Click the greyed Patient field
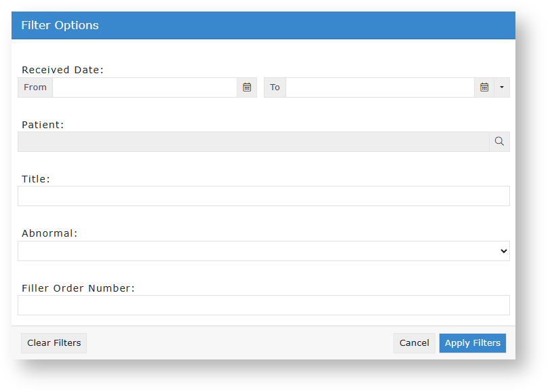This screenshot has width=548, height=392. (253, 142)
